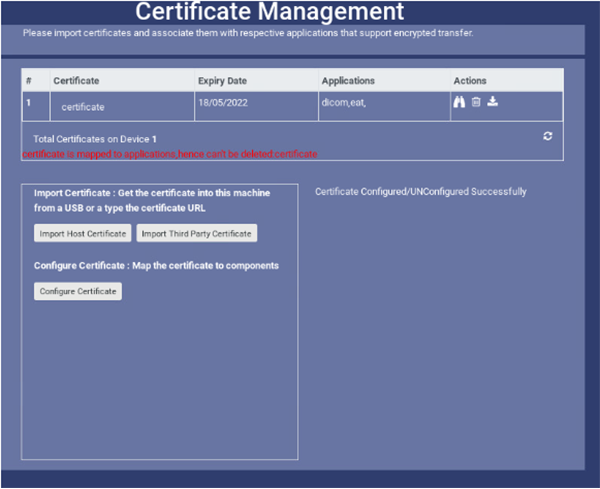This screenshot has width=600, height=489.
Task: Click Import Host Certificate button
Action: 83,233
